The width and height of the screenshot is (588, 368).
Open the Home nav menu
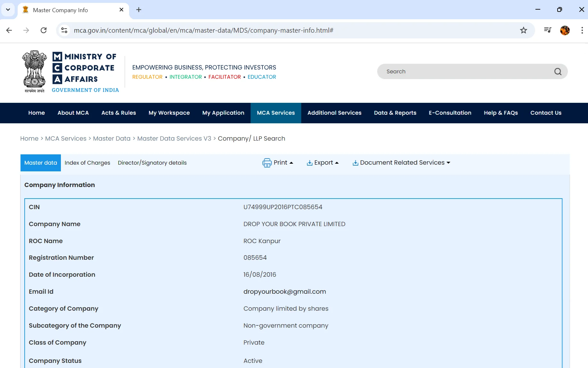37,113
